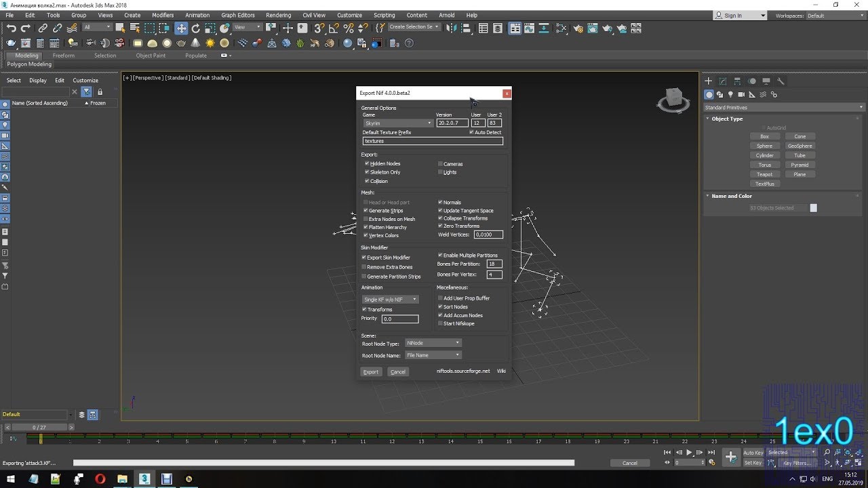Viewport: 868px width, 488px height.
Task: Choose the Select and Uniform Scale tool
Action: (x=210, y=28)
